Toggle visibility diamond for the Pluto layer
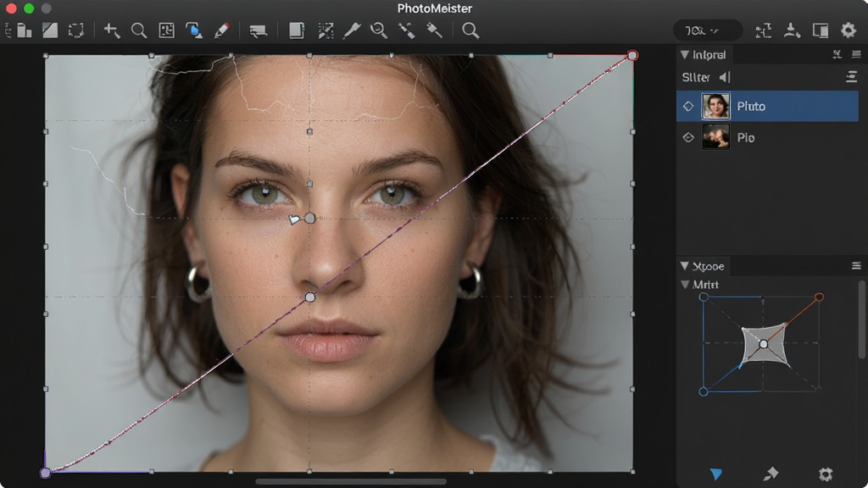 tap(688, 106)
